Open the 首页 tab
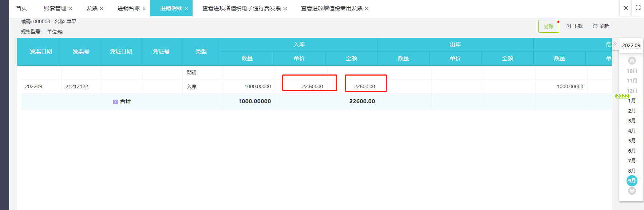This screenshot has height=210, width=644. (x=21, y=8)
